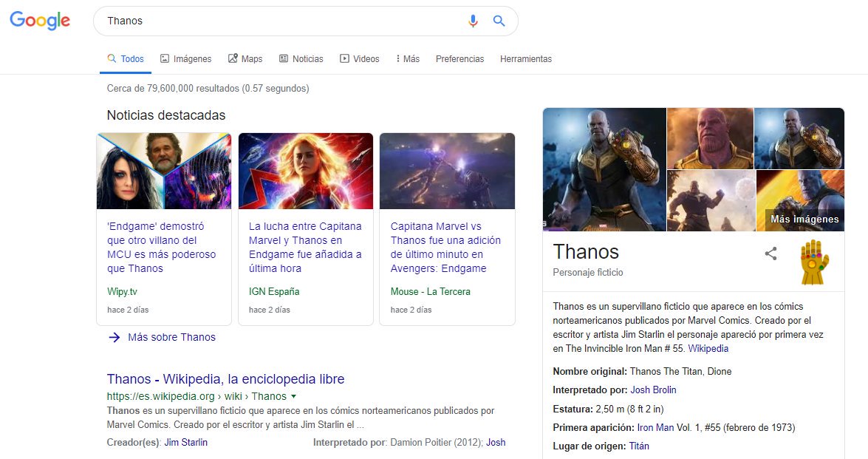Open the Videos tab
Image resolution: width=868 pixels, height=459 pixels.
click(x=359, y=58)
